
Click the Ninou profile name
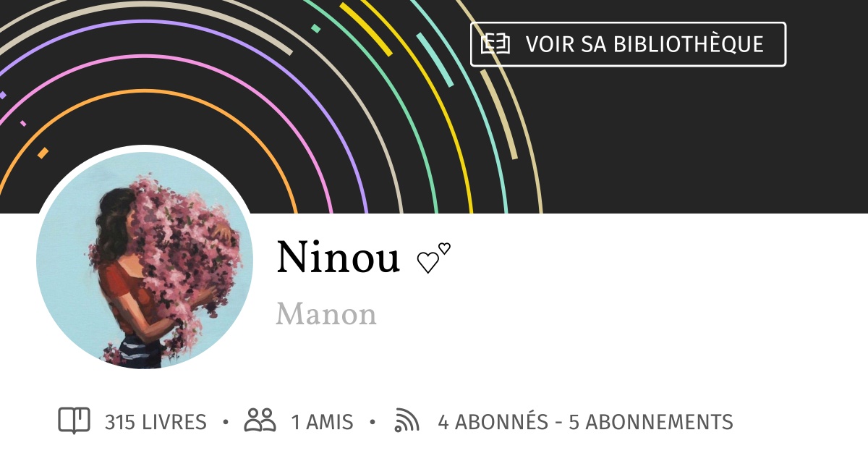coord(338,258)
